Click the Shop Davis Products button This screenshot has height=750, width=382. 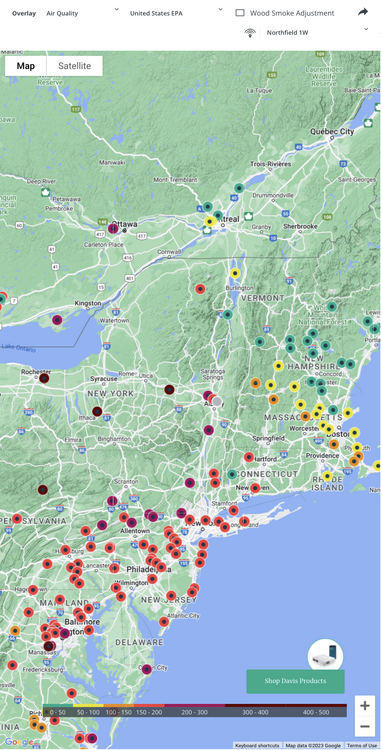pyautogui.click(x=295, y=681)
